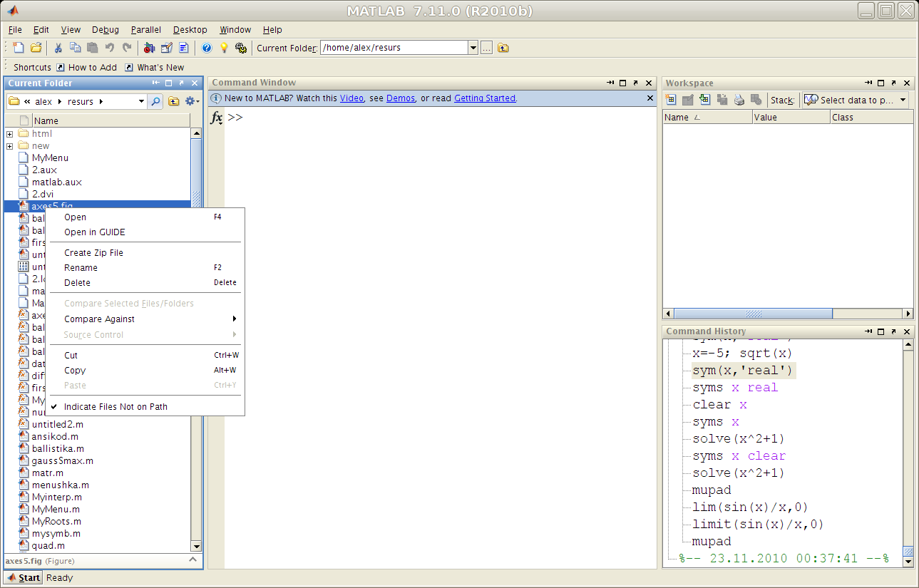This screenshot has height=588, width=919.
Task: Open the Debug menu
Action: tap(106, 29)
